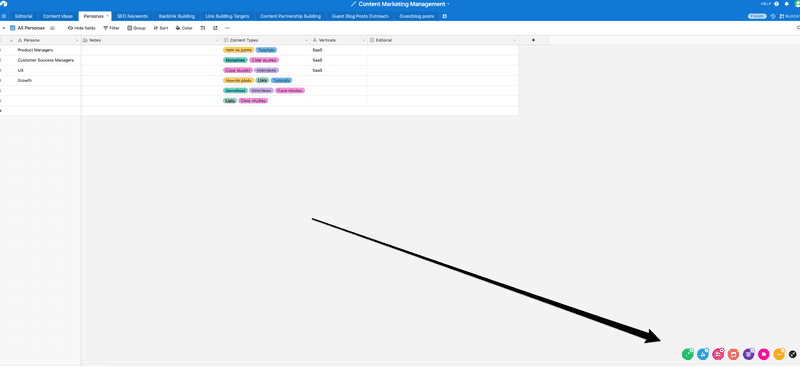The height and width of the screenshot is (367, 800).
Task: Click Interviews tag in UX row
Action: pos(266,70)
